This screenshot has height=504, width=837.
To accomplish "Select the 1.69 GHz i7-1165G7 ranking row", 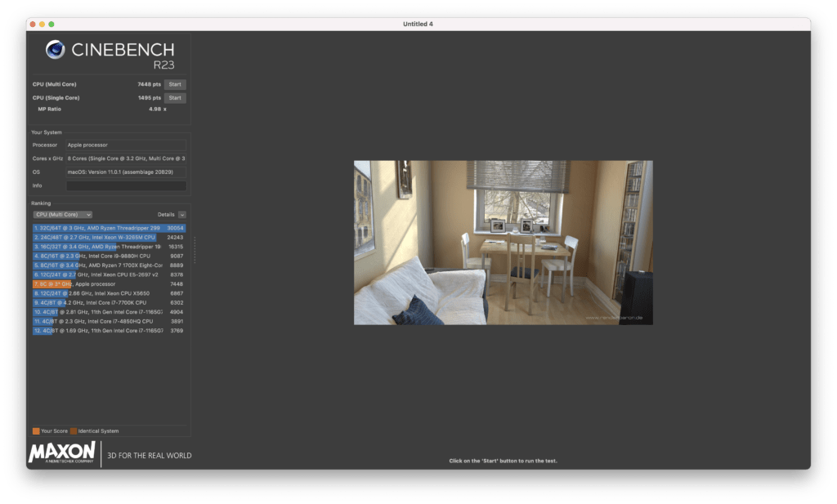I will click(109, 331).
